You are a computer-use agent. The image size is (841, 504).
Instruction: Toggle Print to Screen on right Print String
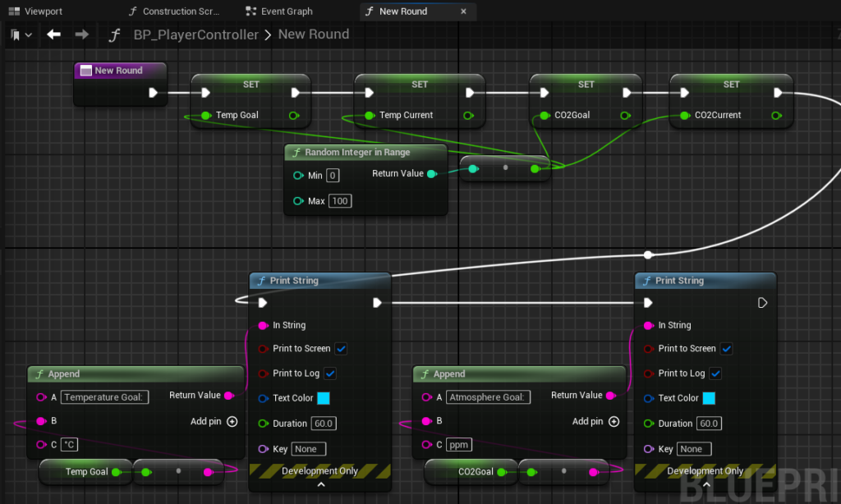point(726,349)
